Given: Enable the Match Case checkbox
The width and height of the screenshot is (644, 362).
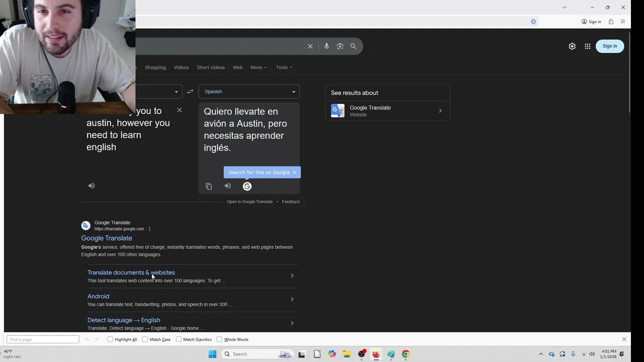Looking at the screenshot, I should click(x=145, y=339).
